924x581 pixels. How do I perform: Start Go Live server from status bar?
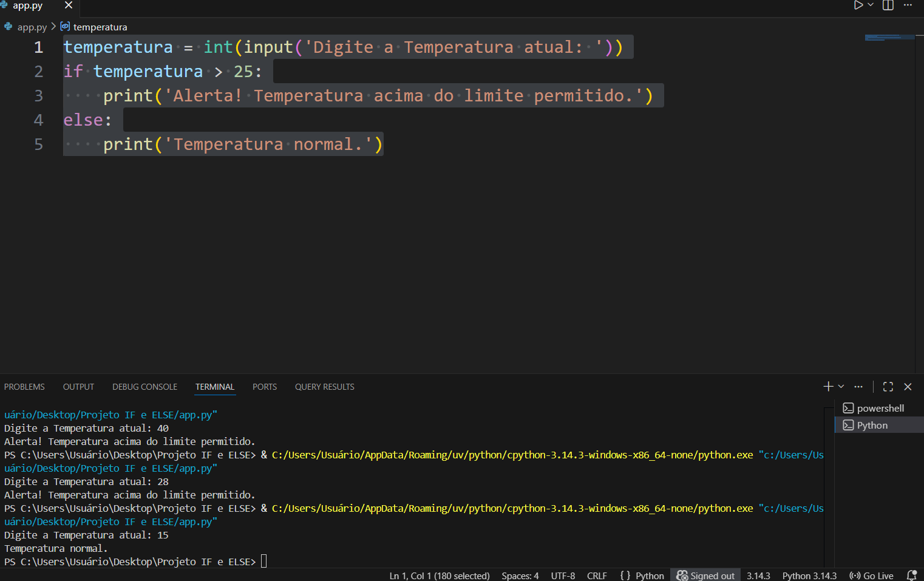(871, 576)
